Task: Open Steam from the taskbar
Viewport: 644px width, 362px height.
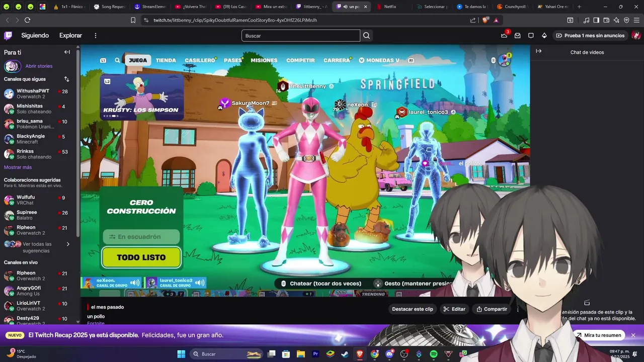Action: tap(345, 354)
